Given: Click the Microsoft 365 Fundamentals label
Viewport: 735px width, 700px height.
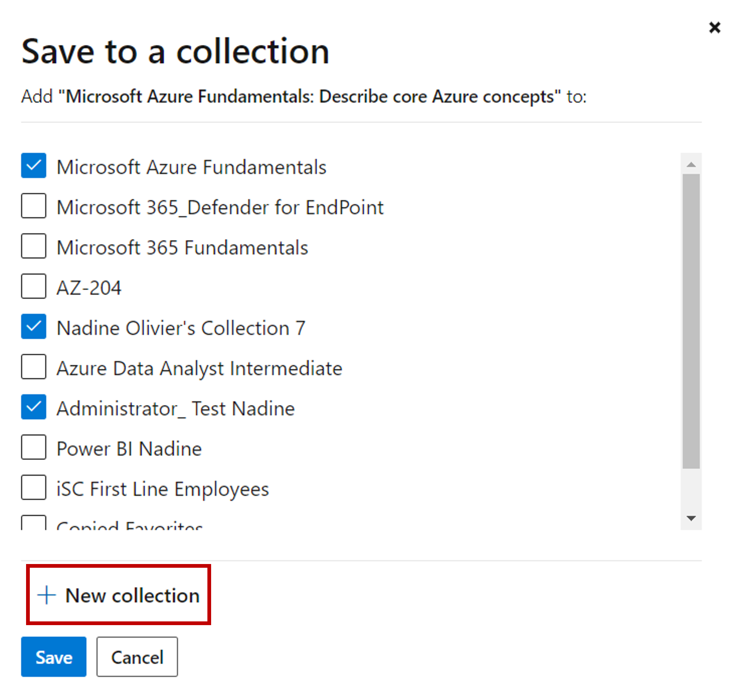Looking at the screenshot, I should pyautogui.click(x=182, y=247).
